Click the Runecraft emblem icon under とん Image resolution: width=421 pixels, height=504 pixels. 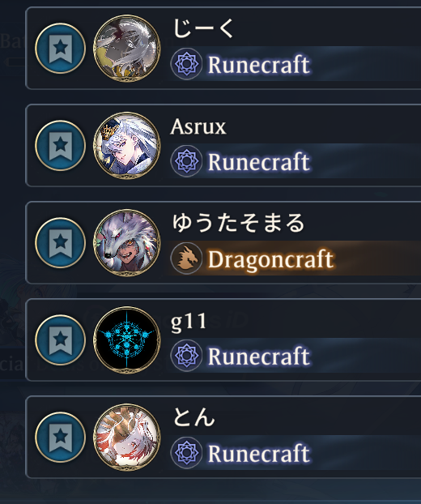click(x=186, y=453)
